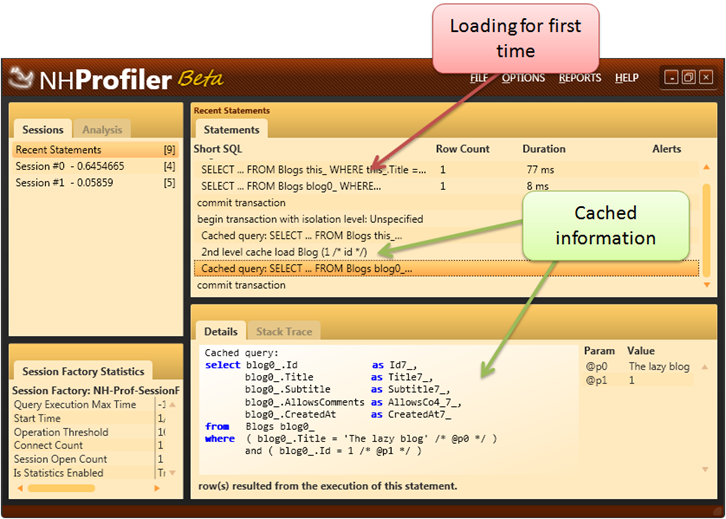The height and width of the screenshot is (519, 726).
Task: Select Connect Count statistic row
Action: (x=89, y=445)
